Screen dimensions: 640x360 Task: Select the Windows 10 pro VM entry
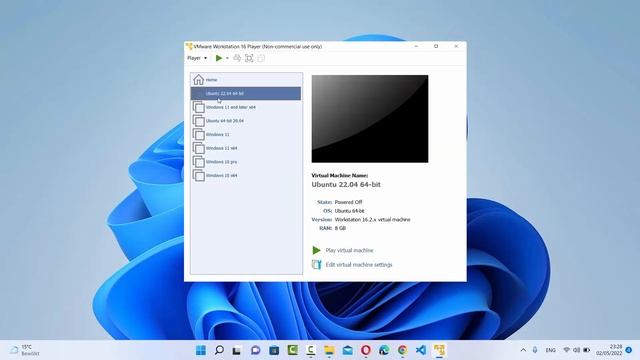point(247,162)
